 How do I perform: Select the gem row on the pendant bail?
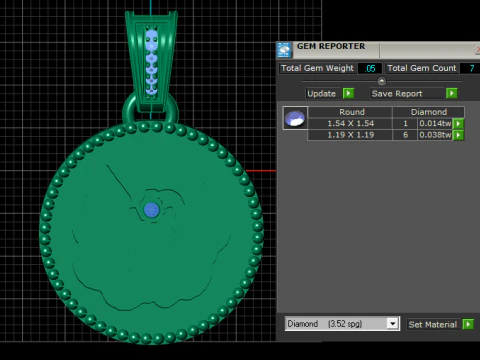[x=152, y=63]
